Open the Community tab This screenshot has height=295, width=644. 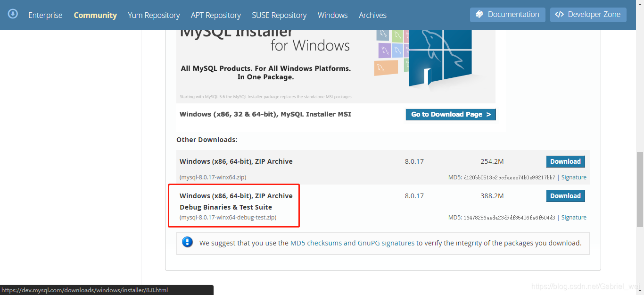point(95,15)
